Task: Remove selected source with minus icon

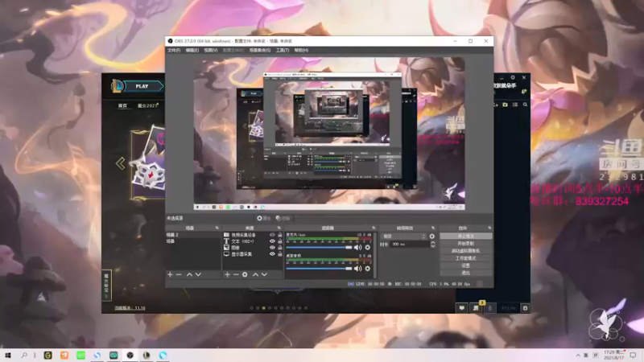Action: [x=236, y=274]
